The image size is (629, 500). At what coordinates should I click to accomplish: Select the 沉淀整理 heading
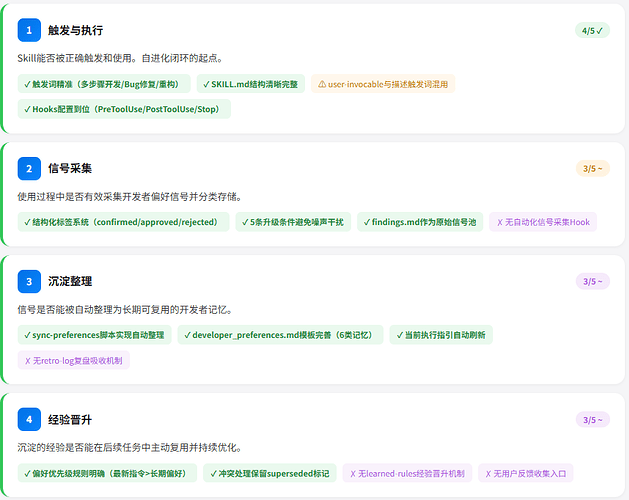click(70, 281)
